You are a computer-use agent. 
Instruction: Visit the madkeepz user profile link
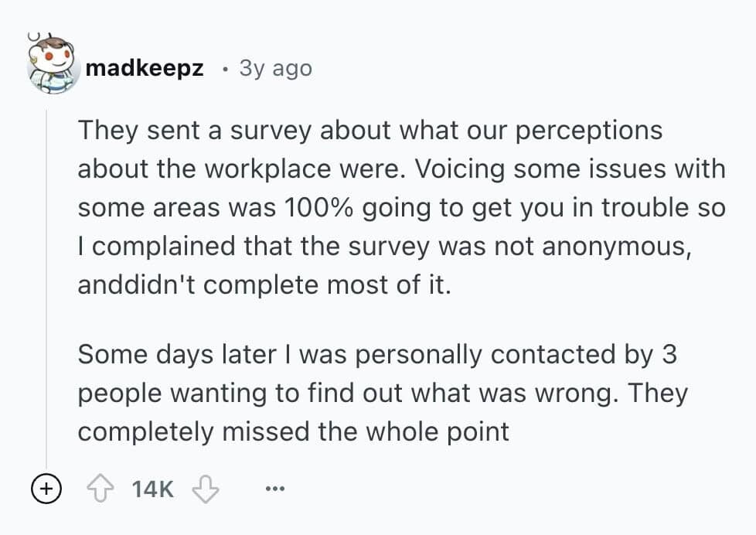point(145,68)
